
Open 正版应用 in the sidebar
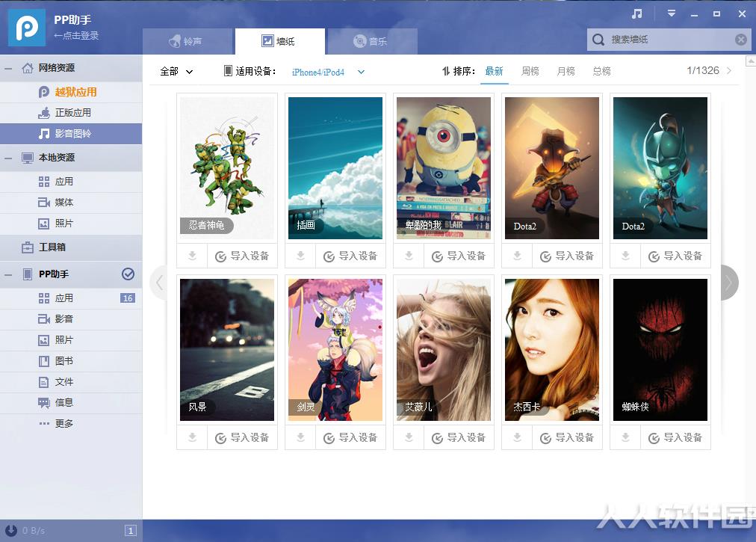click(x=72, y=113)
